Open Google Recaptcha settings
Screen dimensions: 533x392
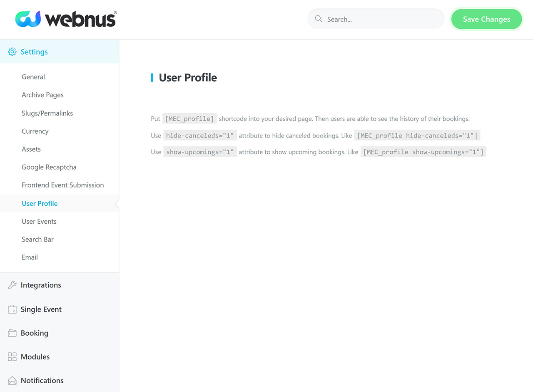pyautogui.click(x=49, y=167)
